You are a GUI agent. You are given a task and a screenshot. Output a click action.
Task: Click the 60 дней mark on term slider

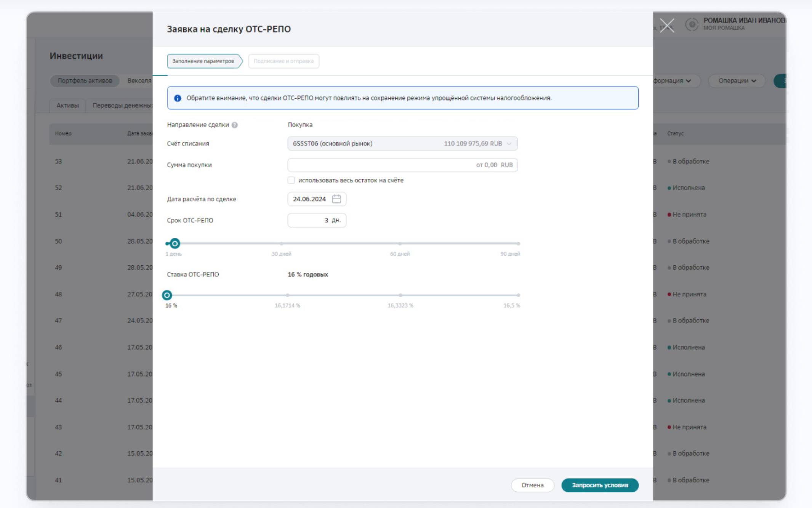pos(400,243)
